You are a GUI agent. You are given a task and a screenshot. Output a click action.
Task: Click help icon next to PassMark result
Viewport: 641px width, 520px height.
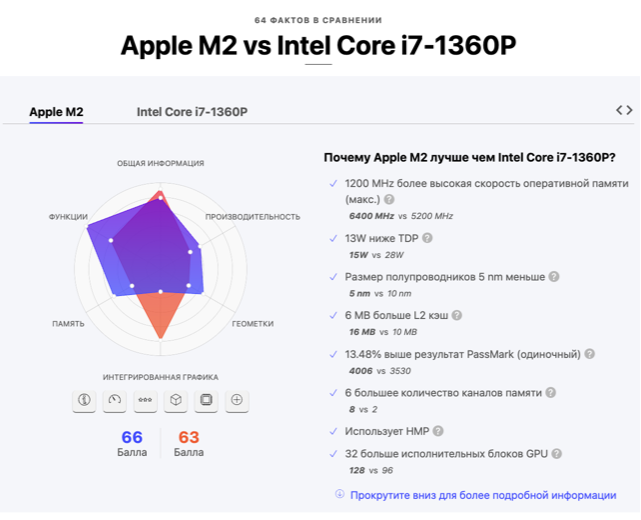[x=590, y=354]
